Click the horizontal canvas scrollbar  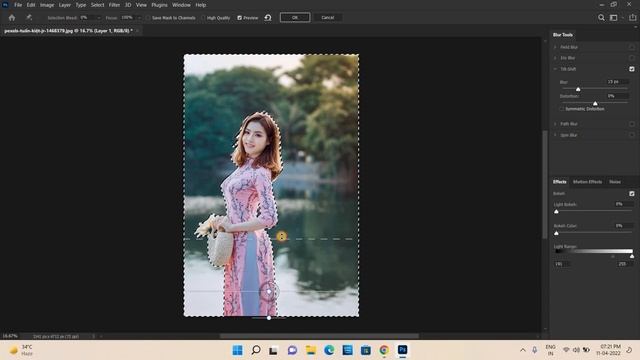point(319,336)
